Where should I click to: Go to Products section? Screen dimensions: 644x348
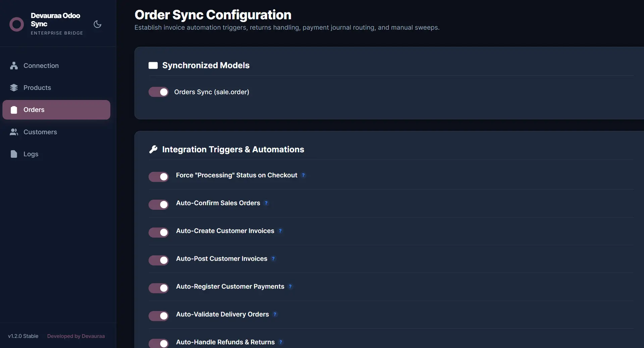(x=56, y=88)
